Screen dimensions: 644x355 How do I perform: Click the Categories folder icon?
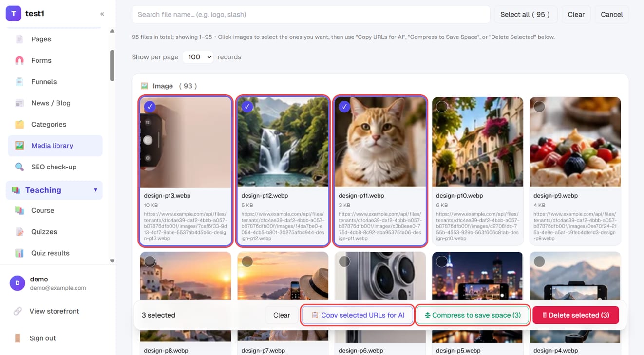click(x=19, y=124)
